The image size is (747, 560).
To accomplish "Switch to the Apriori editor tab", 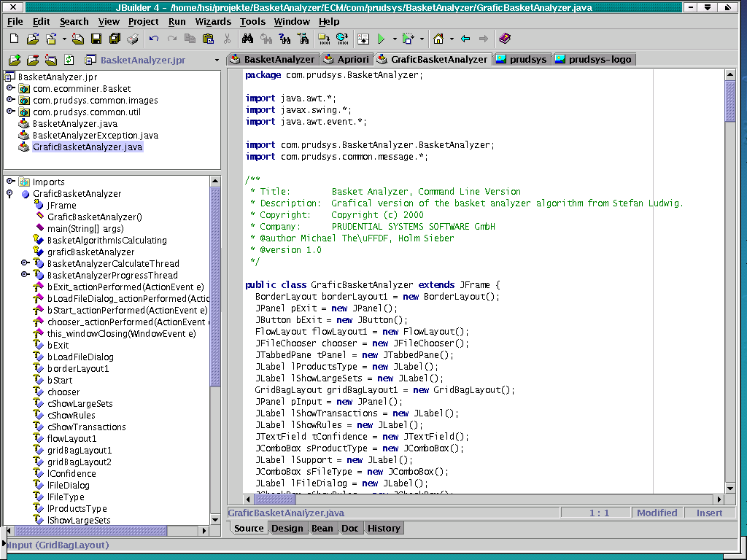I will 347,59.
